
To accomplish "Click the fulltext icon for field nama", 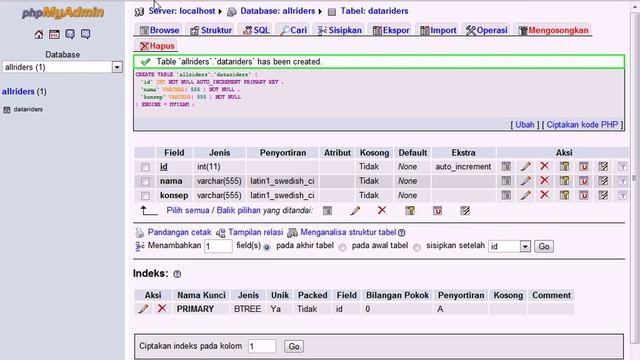I will pos(622,181).
